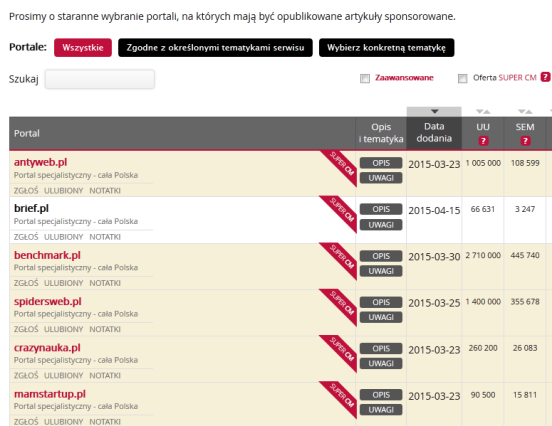
Task: Show UWAGI for benchmark.pl
Action: pyautogui.click(x=381, y=271)
